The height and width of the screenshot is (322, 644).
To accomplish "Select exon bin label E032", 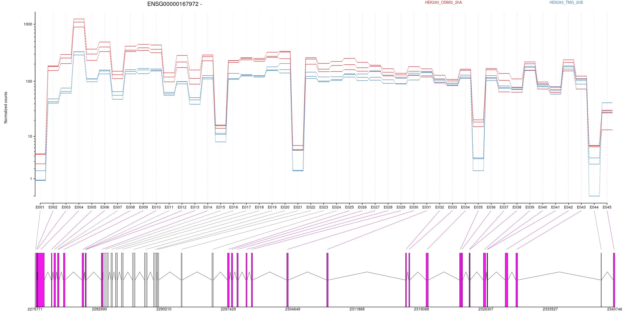I will (439, 207).
